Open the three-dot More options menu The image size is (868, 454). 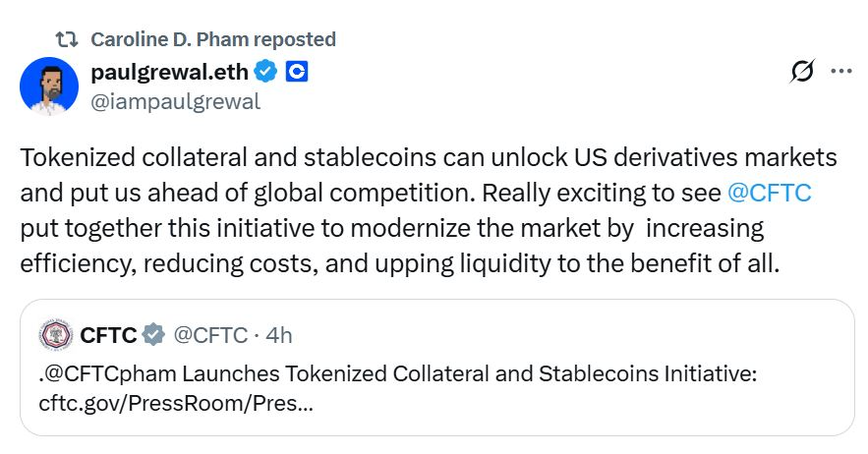pyautogui.click(x=841, y=72)
